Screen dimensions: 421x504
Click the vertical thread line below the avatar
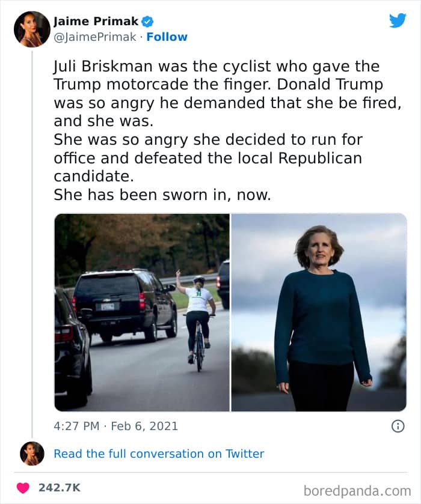tap(32, 240)
